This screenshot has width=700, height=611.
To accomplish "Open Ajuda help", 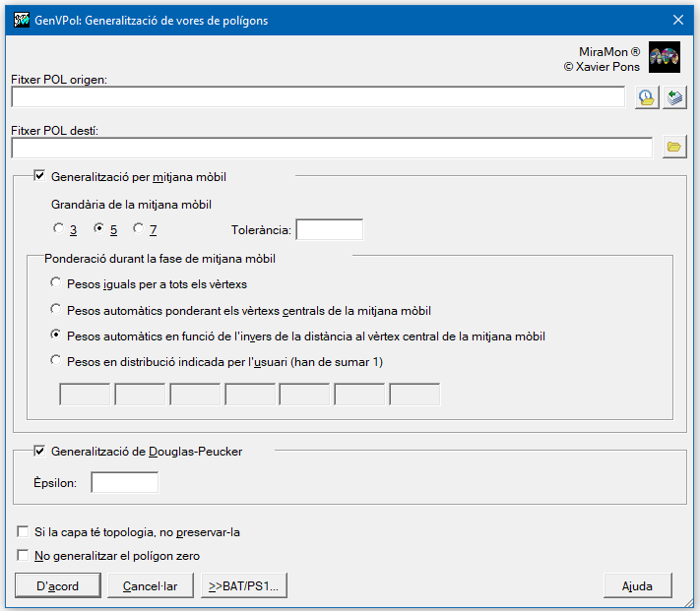I will point(638,585).
